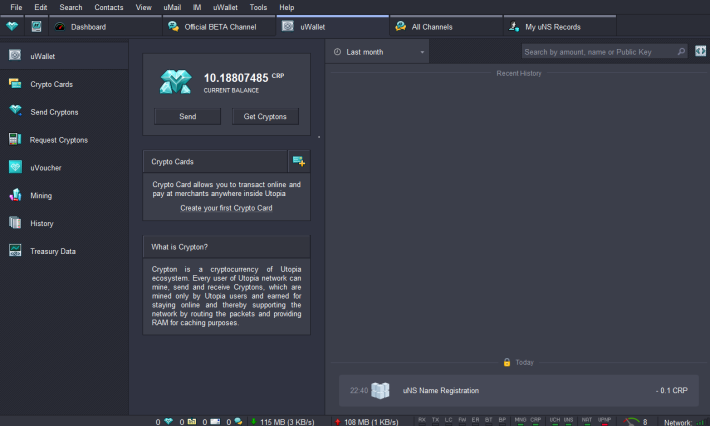Click the 10.18807485 balance value
This screenshot has width=710, height=426.
pyautogui.click(x=236, y=78)
